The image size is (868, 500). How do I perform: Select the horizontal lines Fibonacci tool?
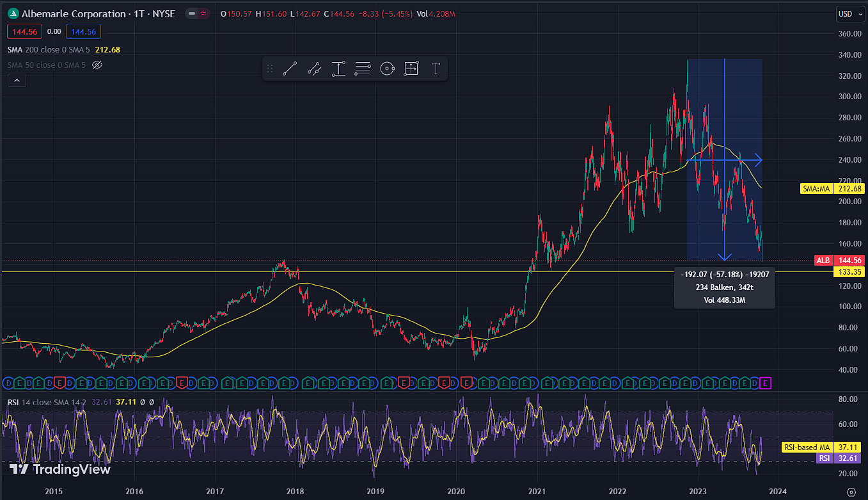(363, 69)
